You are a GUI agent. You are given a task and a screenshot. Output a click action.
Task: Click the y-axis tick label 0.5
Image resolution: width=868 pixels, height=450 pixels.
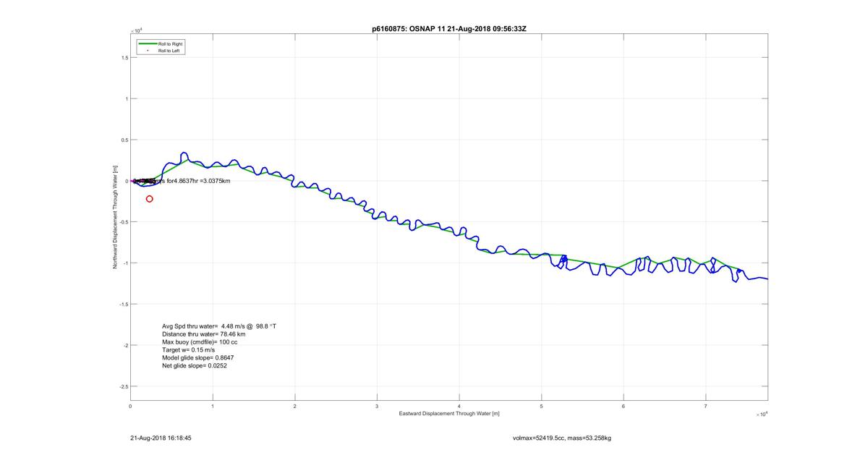pos(124,140)
